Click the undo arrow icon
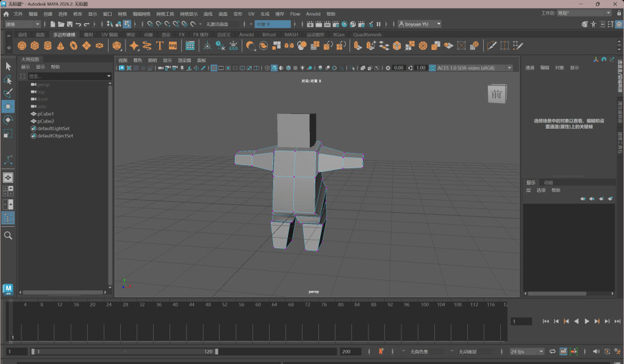624x364 pixels. pyautogui.click(x=78, y=24)
